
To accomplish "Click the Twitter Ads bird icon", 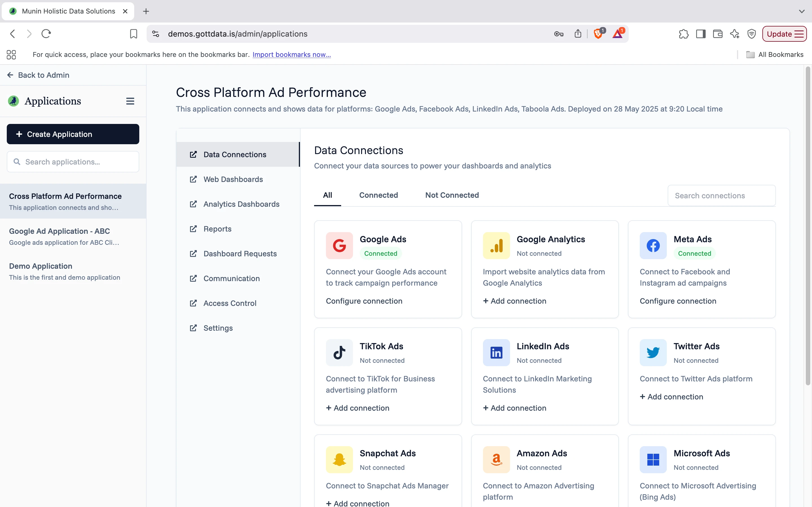I will 653,352.
